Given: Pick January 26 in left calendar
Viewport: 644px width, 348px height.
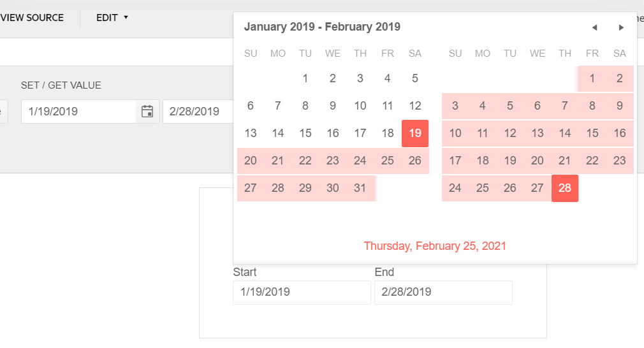Looking at the screenshot, I should 415,161.
